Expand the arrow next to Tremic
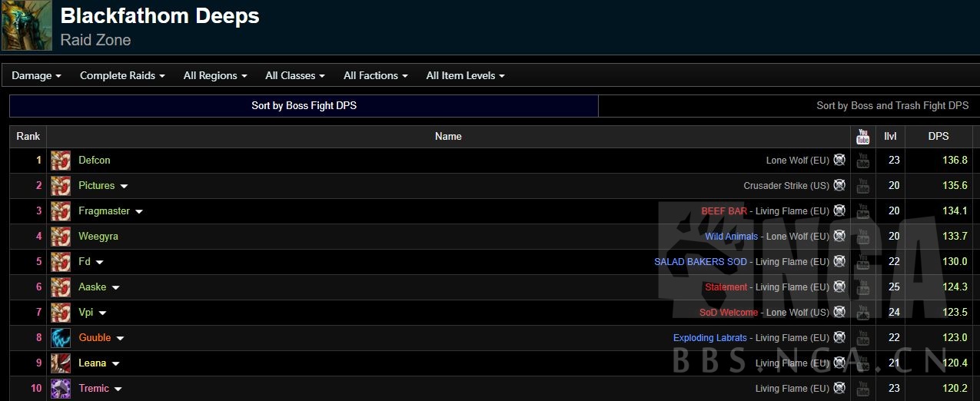980x401 pixels. pos(118,389)
